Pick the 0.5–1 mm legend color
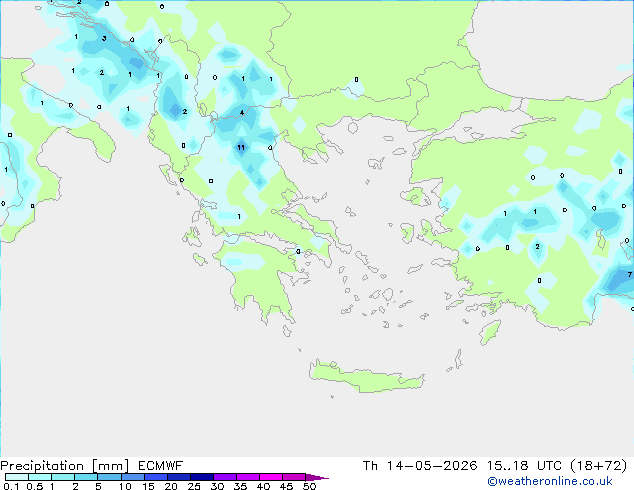634x490 pixels. pyautogui.click(x=40, y=477)
